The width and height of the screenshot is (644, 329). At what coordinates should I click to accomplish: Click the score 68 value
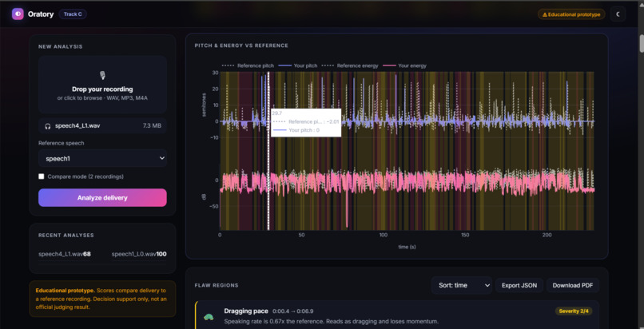[86, 254]
